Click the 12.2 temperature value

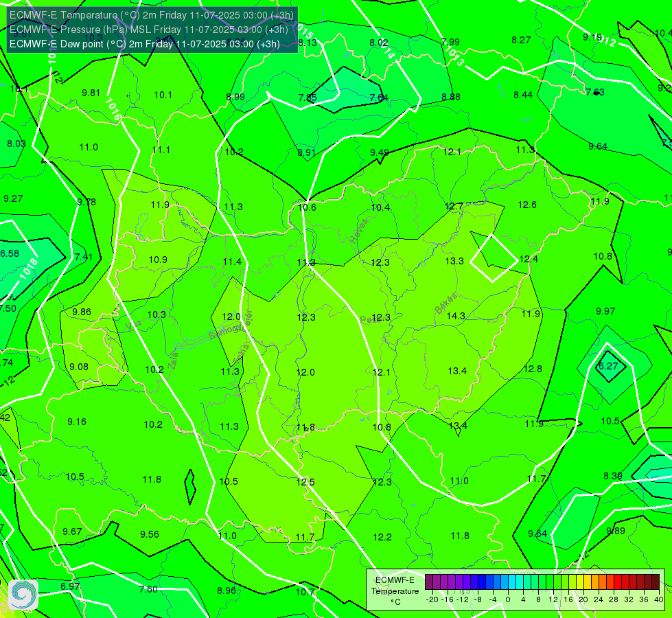click(382, 537)
